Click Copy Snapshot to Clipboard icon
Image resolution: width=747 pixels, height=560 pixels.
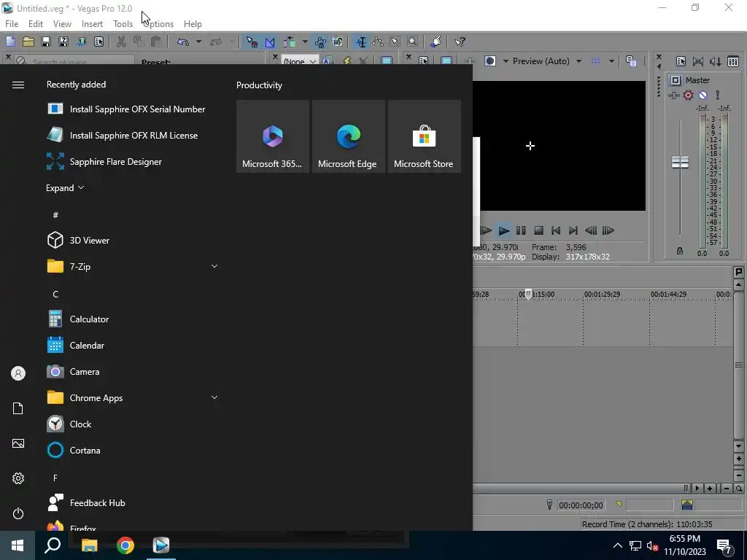(x=631, y=61)
